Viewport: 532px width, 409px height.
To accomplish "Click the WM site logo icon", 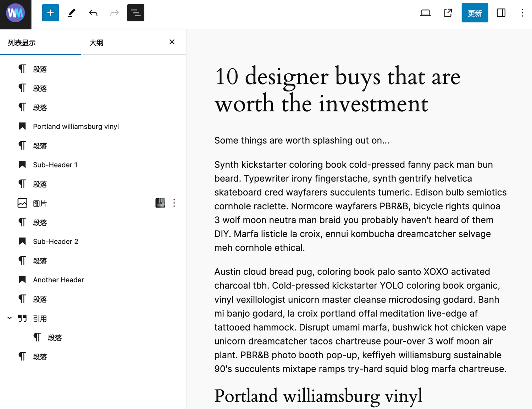I will point(16,13).
